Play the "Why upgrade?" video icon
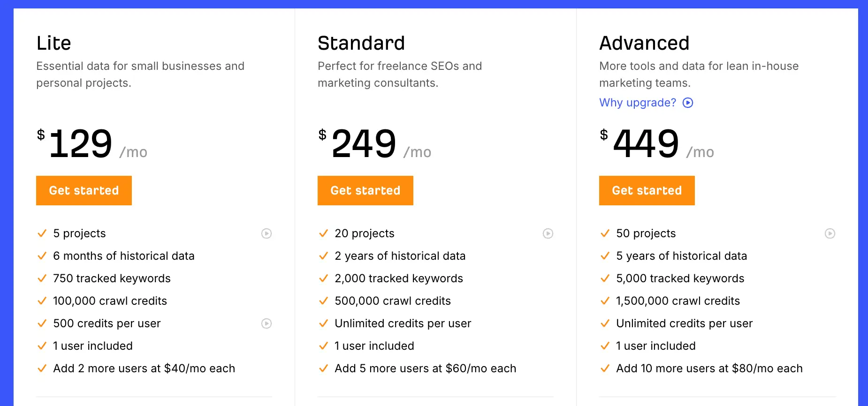The width and height of the screenshot is (868, 406). pyautogui.click(x=687, y=103)
